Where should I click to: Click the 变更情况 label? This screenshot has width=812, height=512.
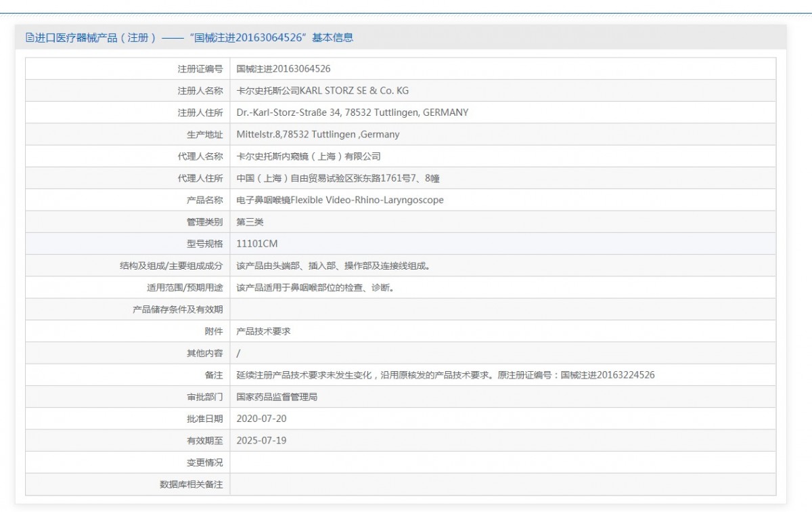tap(204, 463)
